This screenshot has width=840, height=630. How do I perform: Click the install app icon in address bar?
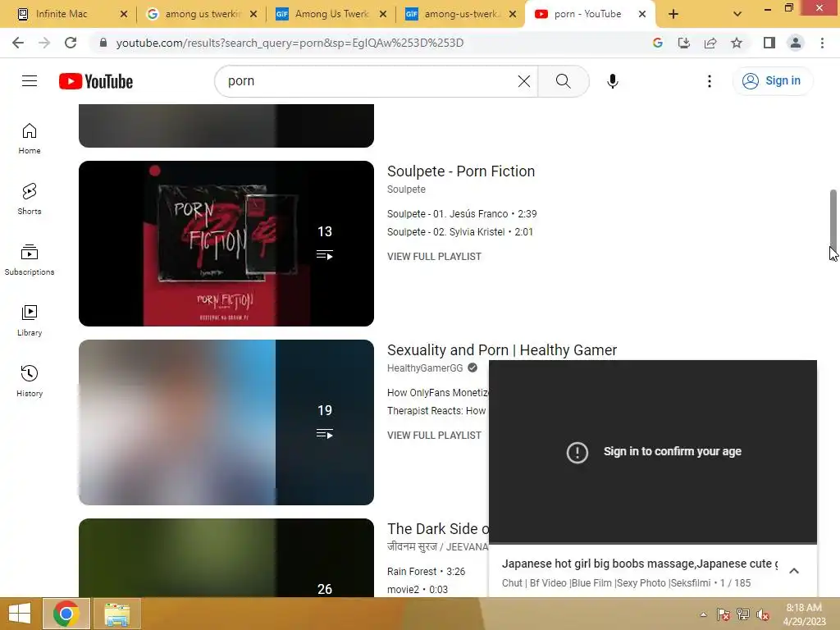(x=684, y=43)
